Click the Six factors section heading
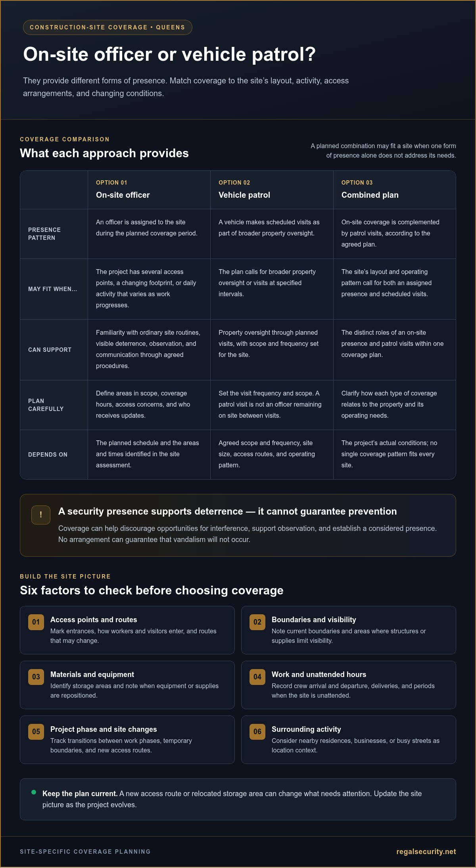The height and width of the screenshot is (868, 476). point(152,590)
